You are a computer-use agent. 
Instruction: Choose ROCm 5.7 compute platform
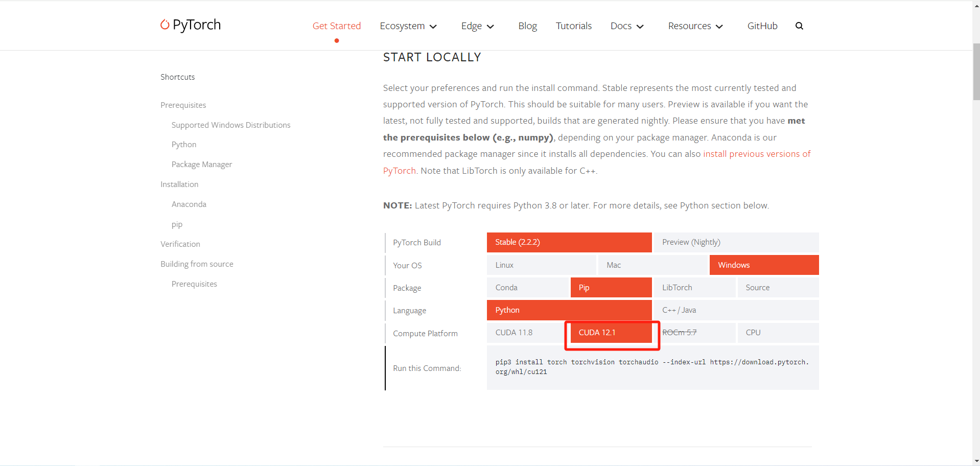coord(695,333)
